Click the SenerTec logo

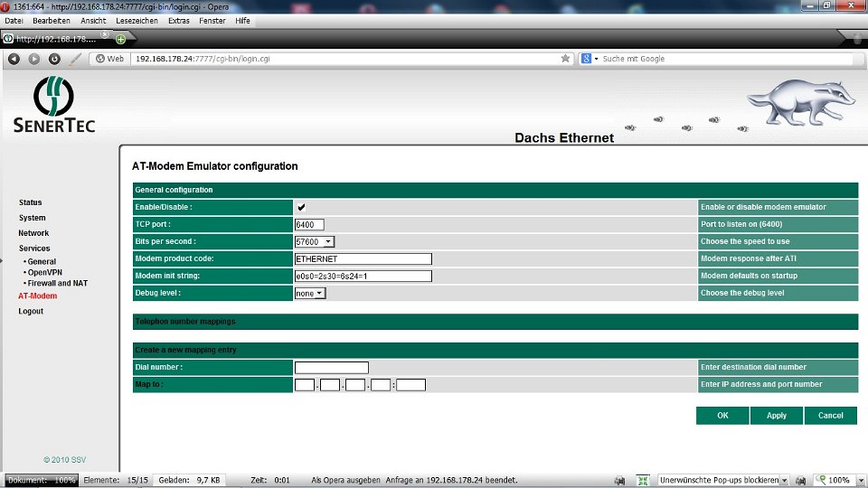pos(54,106)
